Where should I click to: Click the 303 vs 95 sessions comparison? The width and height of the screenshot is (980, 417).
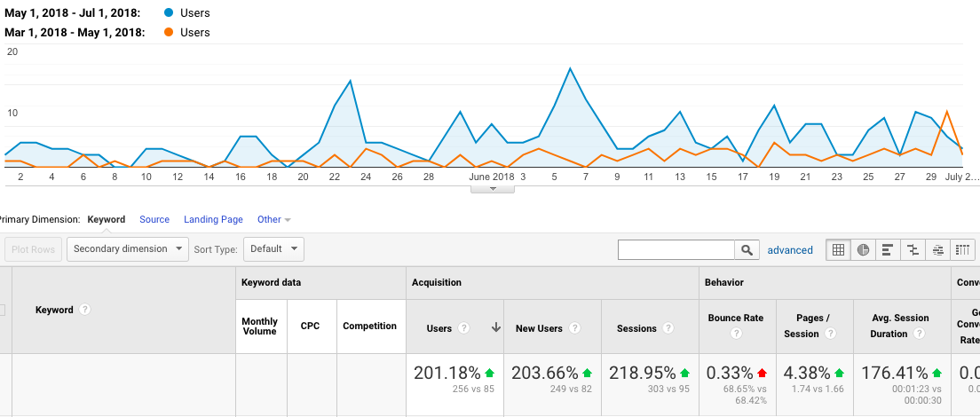pyautogui.click(x=668, y=389)
